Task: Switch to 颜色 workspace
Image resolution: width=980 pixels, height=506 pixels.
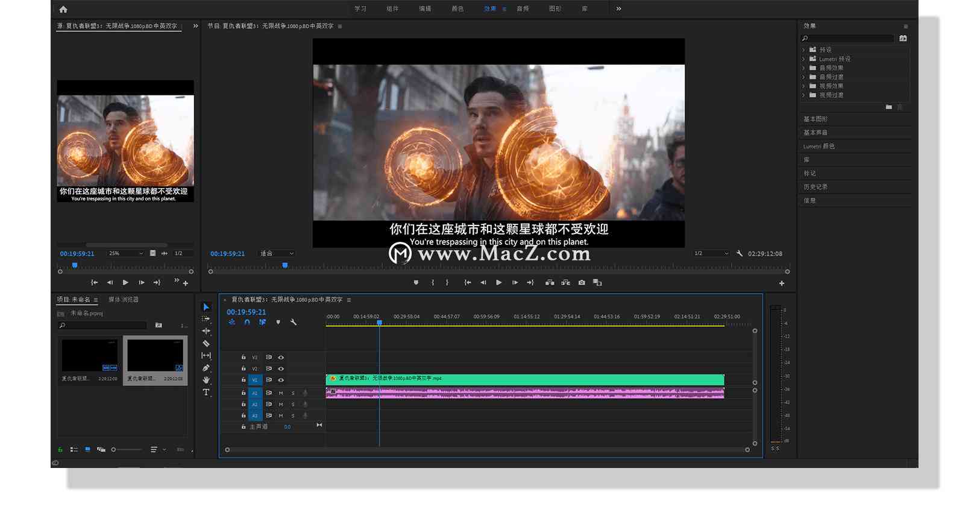Action: point(457,9)
